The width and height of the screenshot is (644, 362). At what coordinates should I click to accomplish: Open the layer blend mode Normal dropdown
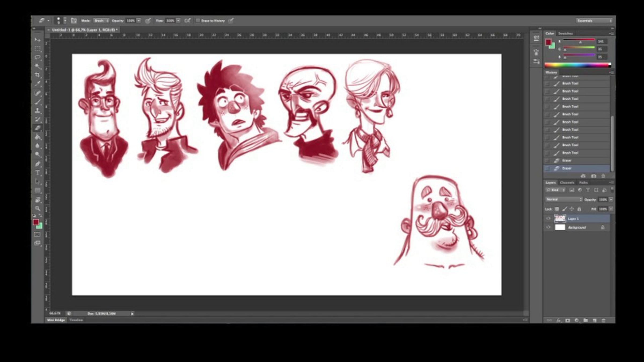coord(563,200)
